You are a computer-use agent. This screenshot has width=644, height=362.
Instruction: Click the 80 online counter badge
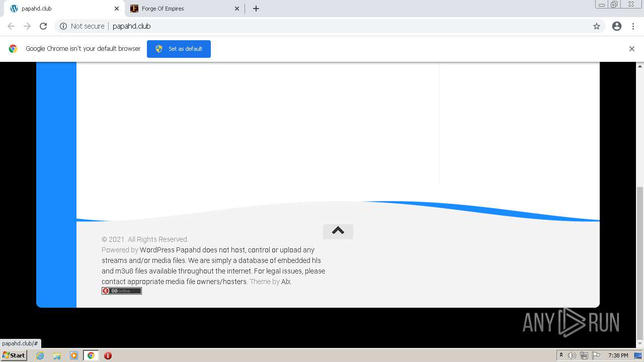point(122,291)
